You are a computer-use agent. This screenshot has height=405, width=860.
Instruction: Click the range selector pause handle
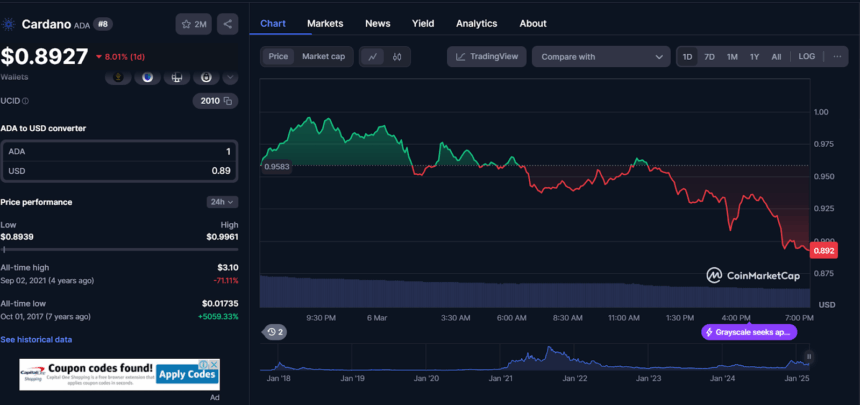click(808, 357)
